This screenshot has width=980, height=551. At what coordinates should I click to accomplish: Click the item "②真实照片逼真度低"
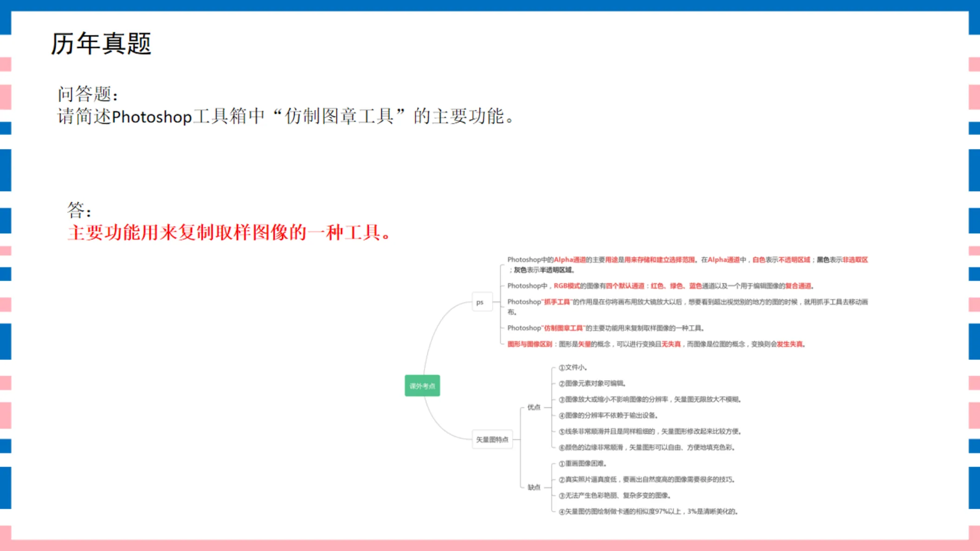coord(647,480)
